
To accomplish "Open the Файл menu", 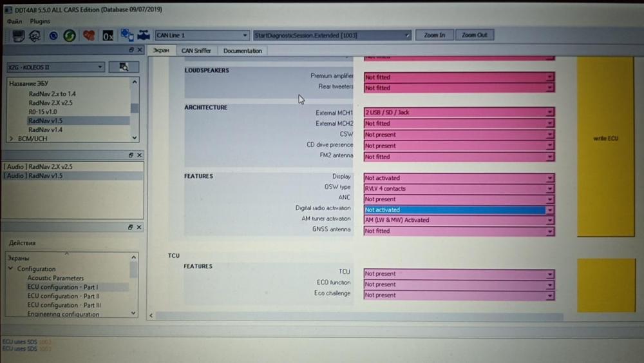I will 14,21.
